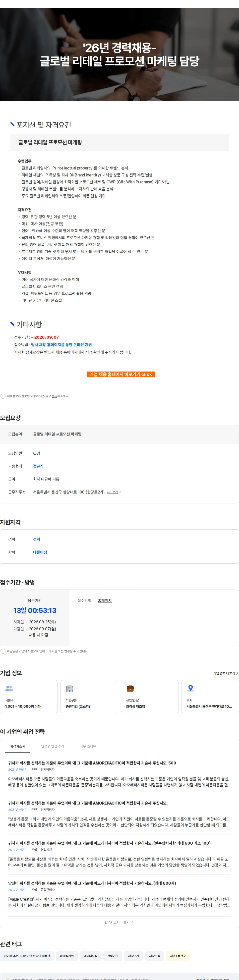This screenshot has width=239, height=980.
Task: Switch to the 인적성·면접 후기 tab
Action: (x=53, y=746)
